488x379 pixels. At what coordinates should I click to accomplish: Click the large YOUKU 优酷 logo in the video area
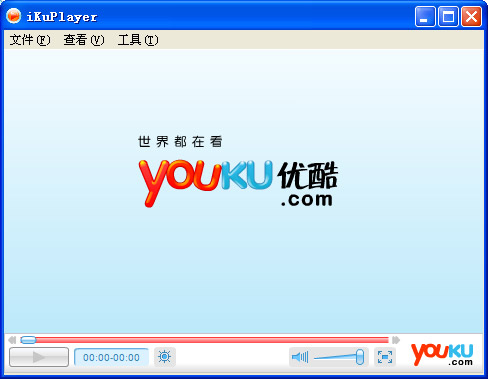[x=238, y=183]
